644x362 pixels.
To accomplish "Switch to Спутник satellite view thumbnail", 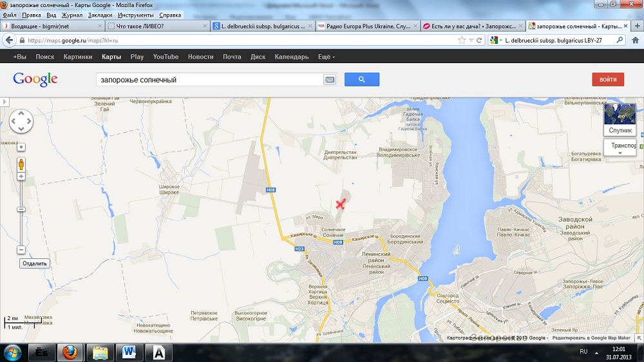I will pos(620,119).
